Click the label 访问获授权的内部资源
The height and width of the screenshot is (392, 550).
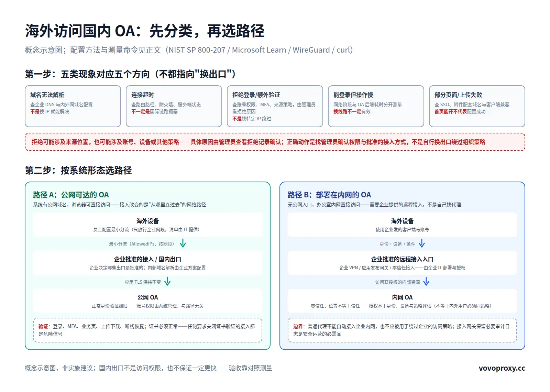[x=398, y=282]
